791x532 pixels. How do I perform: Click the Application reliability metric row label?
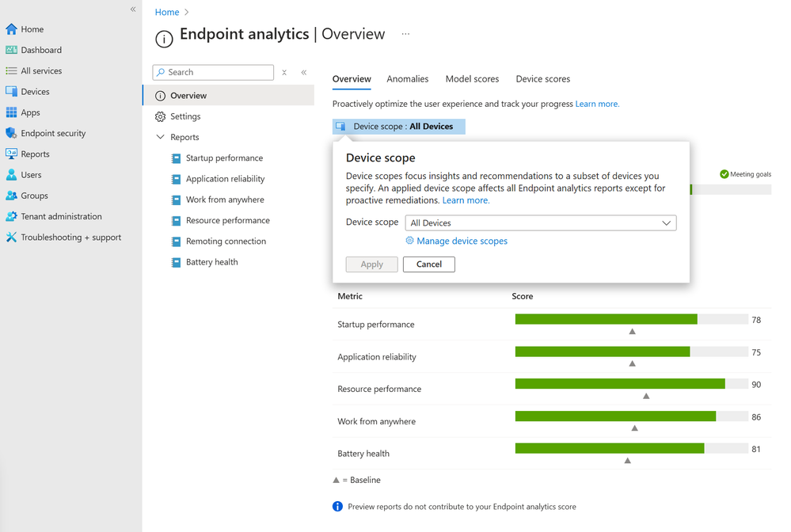click(377, 357)
